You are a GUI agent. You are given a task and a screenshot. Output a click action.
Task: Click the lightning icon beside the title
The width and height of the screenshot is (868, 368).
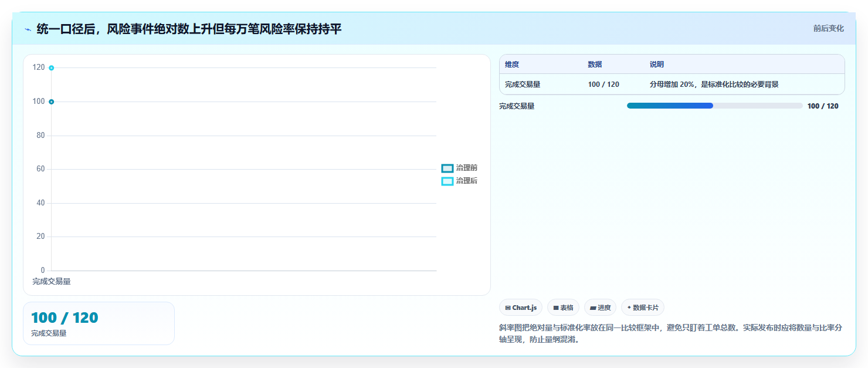tap(28, 29)
